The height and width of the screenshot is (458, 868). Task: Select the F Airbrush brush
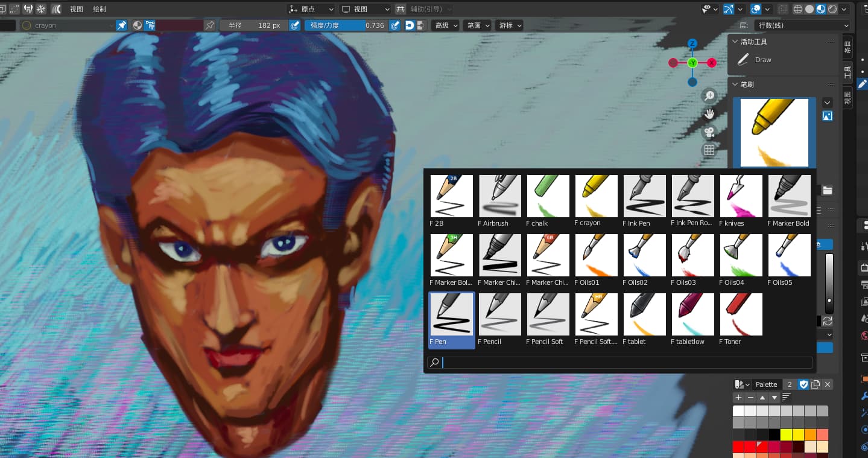tap(499, 197)
